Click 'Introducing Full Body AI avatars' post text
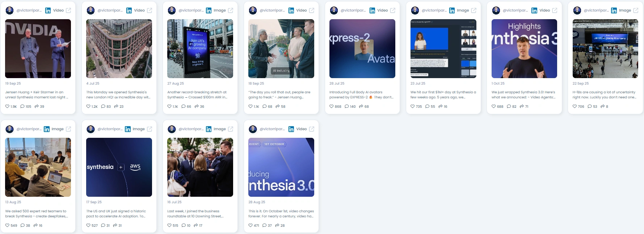Viewport: 644px width, 234px height. tap(361, 95)
